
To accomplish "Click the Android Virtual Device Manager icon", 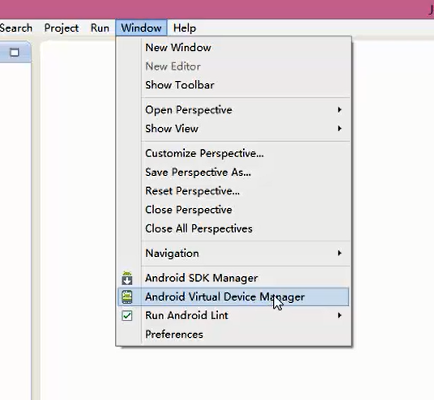I will 127,297.
